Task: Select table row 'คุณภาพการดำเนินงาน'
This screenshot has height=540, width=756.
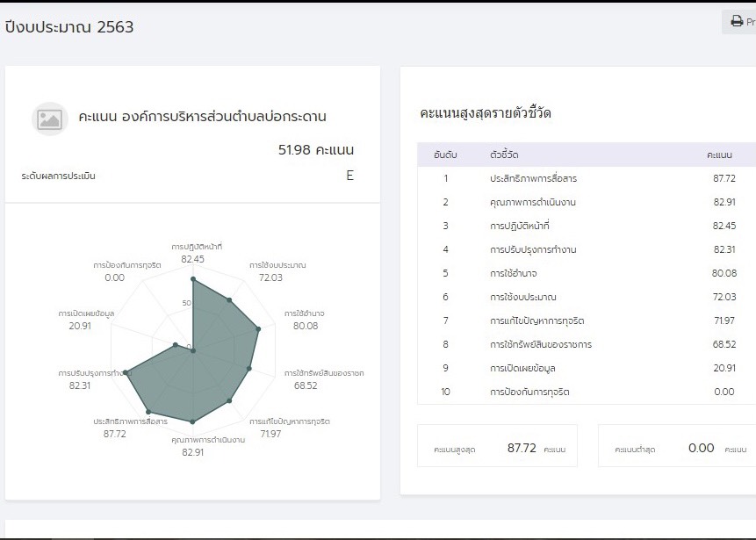Action: tap(587, 202)
